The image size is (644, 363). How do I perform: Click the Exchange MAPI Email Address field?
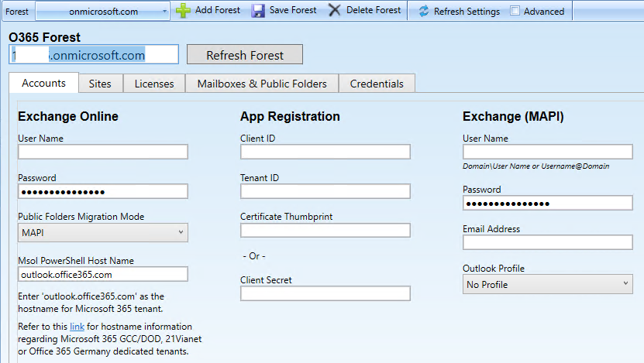coord(547,242)
